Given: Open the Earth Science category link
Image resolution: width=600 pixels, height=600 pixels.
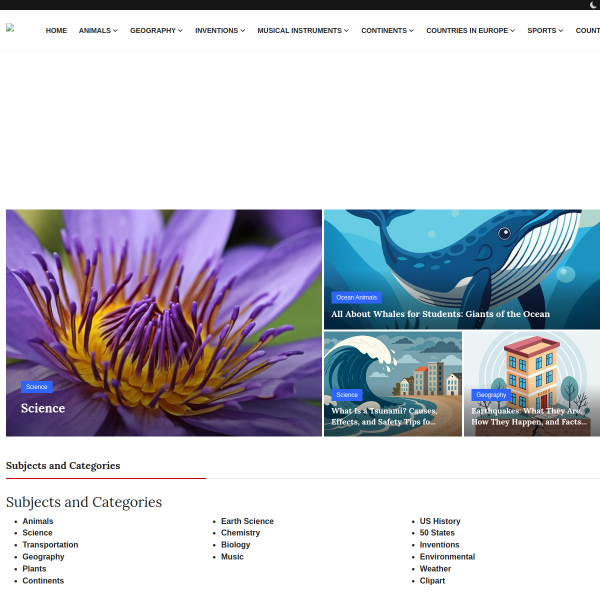Looking at the screenshot, I should point(247,521).
